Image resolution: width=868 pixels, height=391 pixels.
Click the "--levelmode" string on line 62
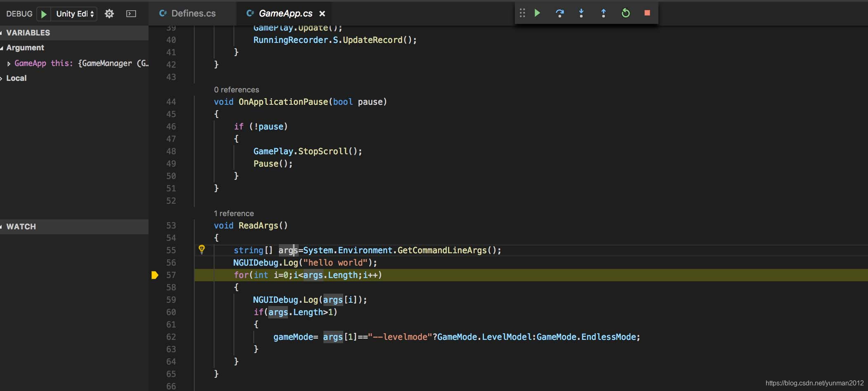click(400, 337)
